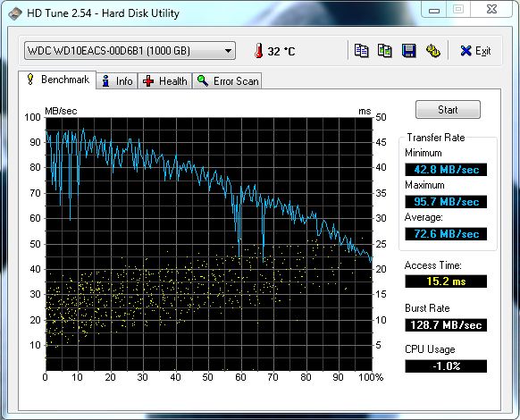Open the options wrench icon
Image resolution: width=520 pixels, height=420 pixels.
tap(432, 51)
